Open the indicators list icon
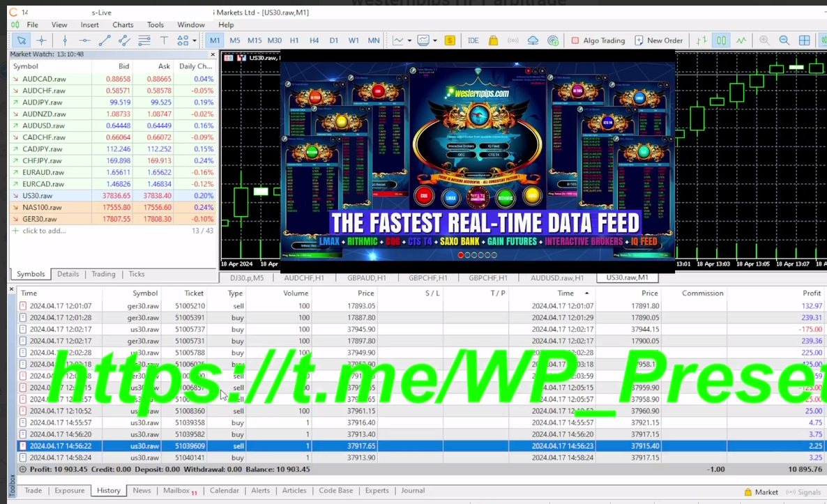This screenshot has height=504, width=827. [423, 40]
